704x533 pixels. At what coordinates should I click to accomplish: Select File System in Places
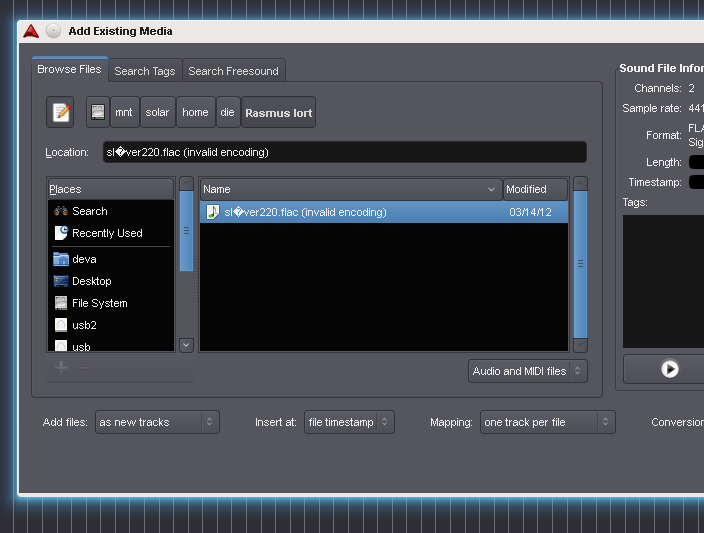(x=99, y=303)
